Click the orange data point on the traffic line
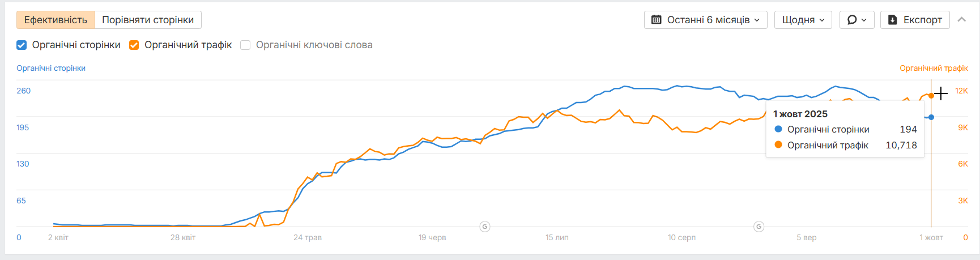The height and width of the screenshot is (260, 980). point(931,96)
